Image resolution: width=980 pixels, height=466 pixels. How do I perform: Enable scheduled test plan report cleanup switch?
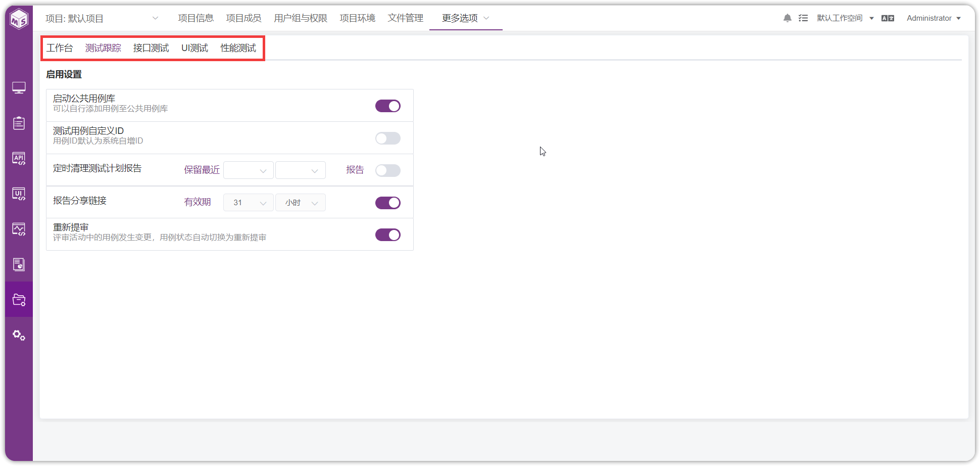pos(388,170)
